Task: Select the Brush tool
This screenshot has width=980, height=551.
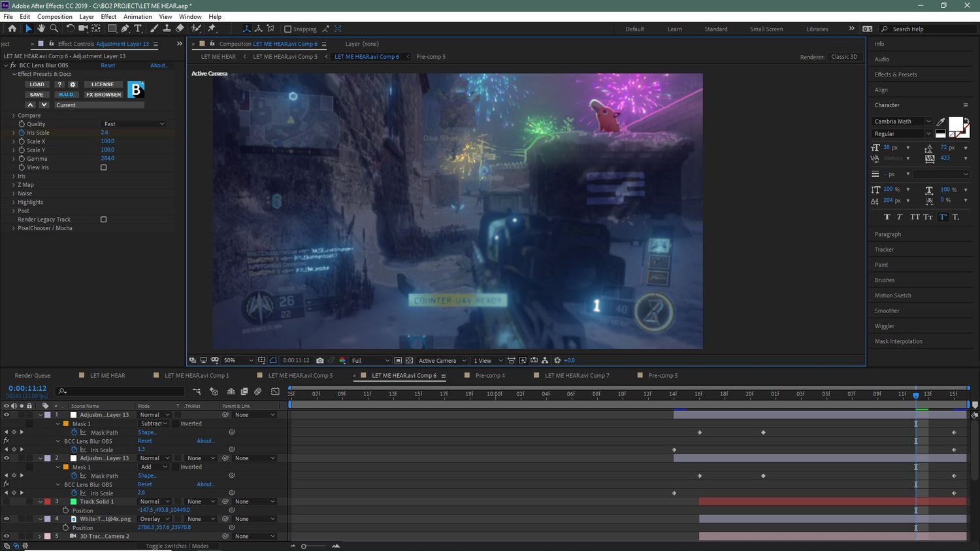Action: pyautogui.click(x=154, y=29)
